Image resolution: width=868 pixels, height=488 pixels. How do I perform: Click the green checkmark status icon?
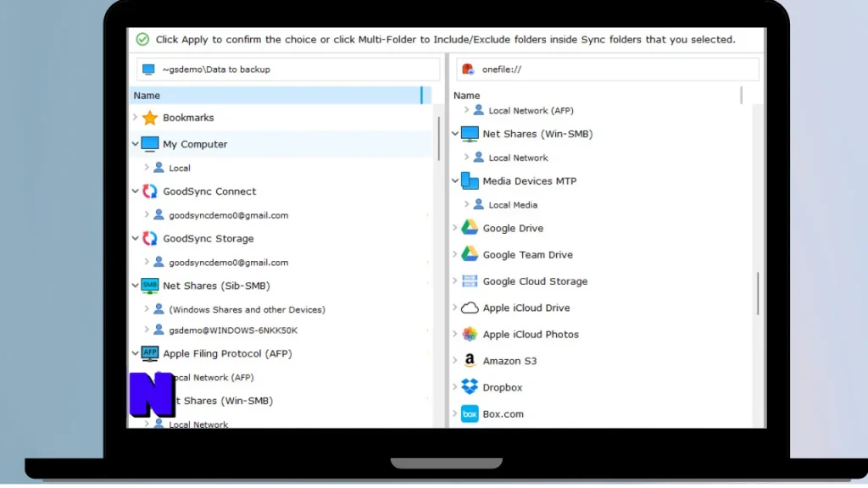[142, 39]
